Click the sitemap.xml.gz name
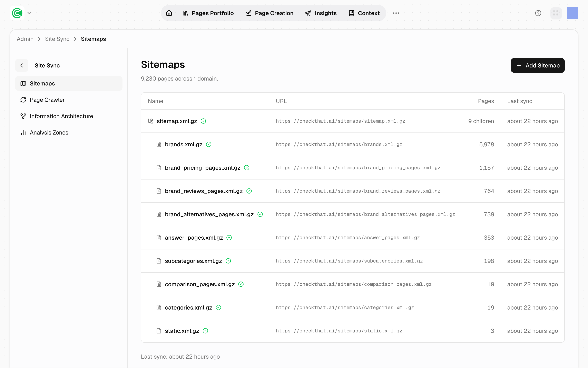This screenshot has height=368, width=588. [x=177, y=121]
